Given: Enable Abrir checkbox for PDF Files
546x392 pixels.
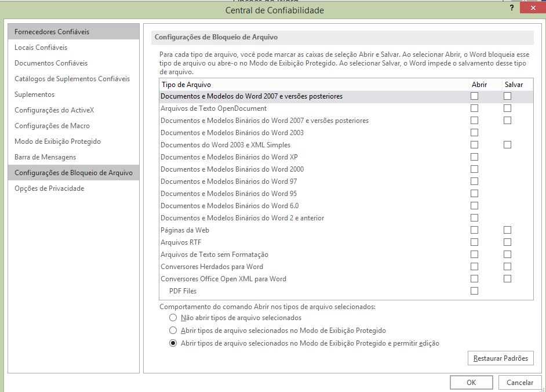Looking at the screenshot, I should pos(474,291).
